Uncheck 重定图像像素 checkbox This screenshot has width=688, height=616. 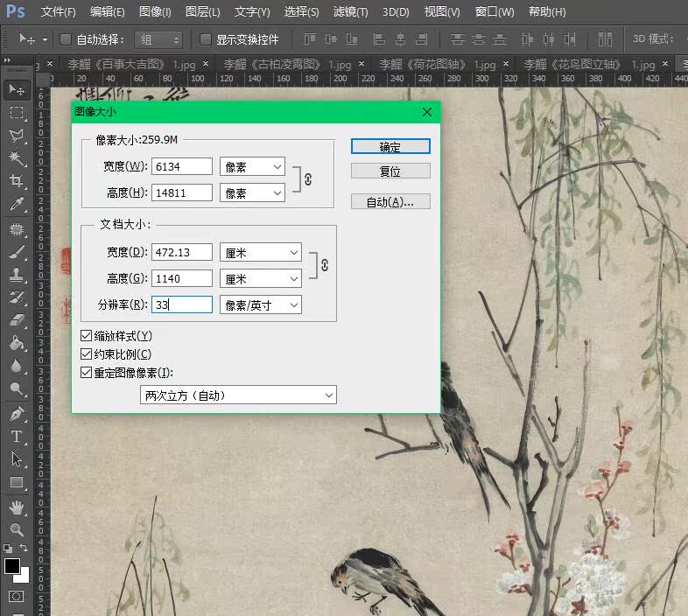coord(86,373)
